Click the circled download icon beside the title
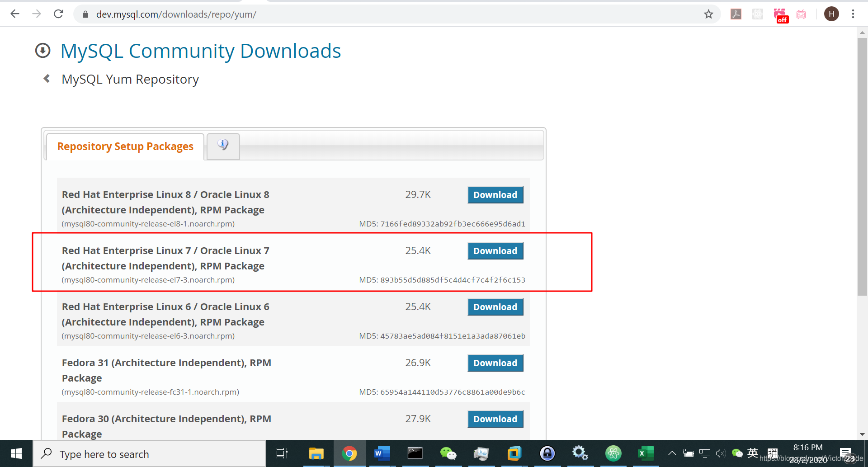Image resolution: width=868 pixels, height=467 pixels. pos(43,50)
